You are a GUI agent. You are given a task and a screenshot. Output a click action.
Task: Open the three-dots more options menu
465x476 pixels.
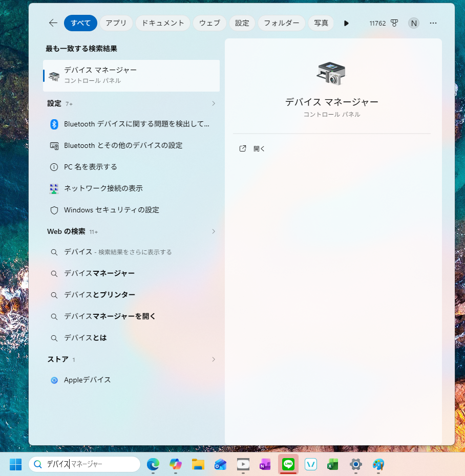(x=433, y=23)
